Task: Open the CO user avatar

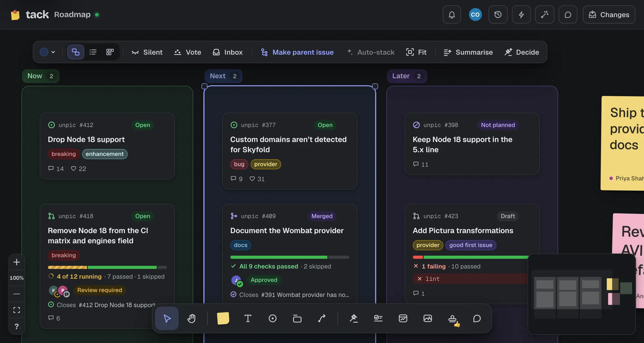Action: coord(475,14)
